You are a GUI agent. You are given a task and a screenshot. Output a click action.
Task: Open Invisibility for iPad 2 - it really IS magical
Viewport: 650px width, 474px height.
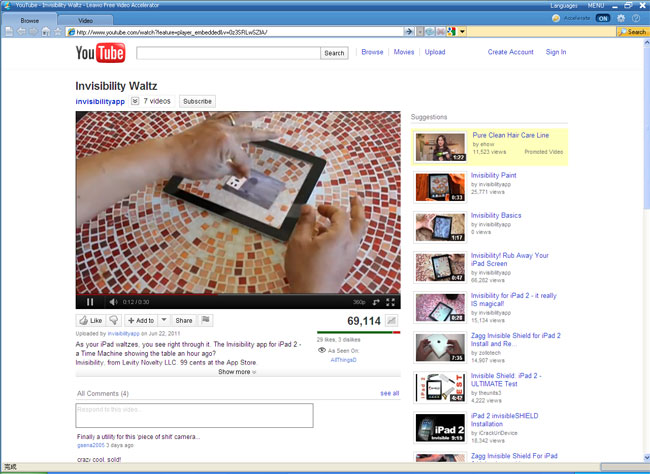coord(513,299)
